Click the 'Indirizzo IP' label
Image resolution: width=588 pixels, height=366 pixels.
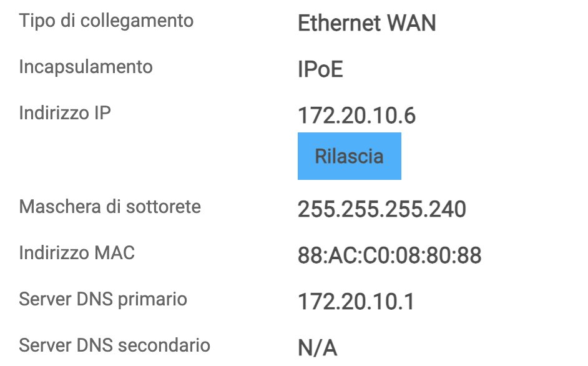pos(65,112)
